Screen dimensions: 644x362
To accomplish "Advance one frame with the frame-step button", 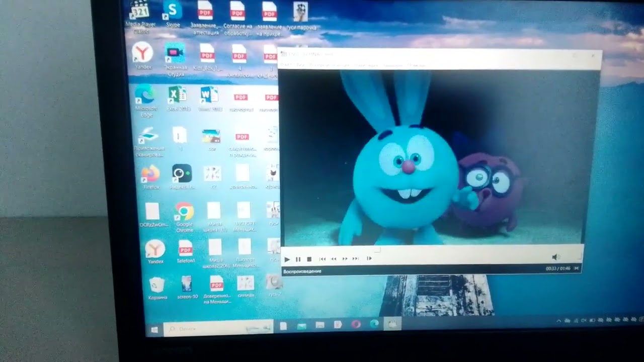I will pyautogui.click(x=369, y=258).
